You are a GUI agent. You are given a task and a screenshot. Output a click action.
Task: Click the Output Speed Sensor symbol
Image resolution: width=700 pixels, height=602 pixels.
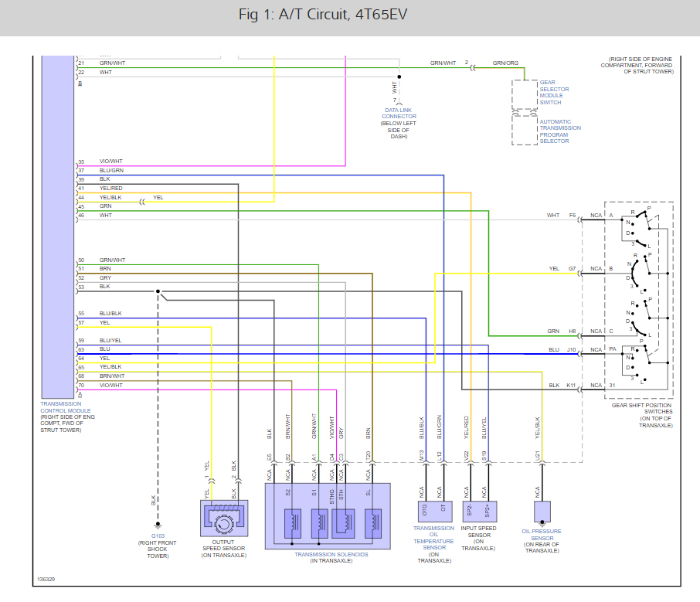coord(224,518)
